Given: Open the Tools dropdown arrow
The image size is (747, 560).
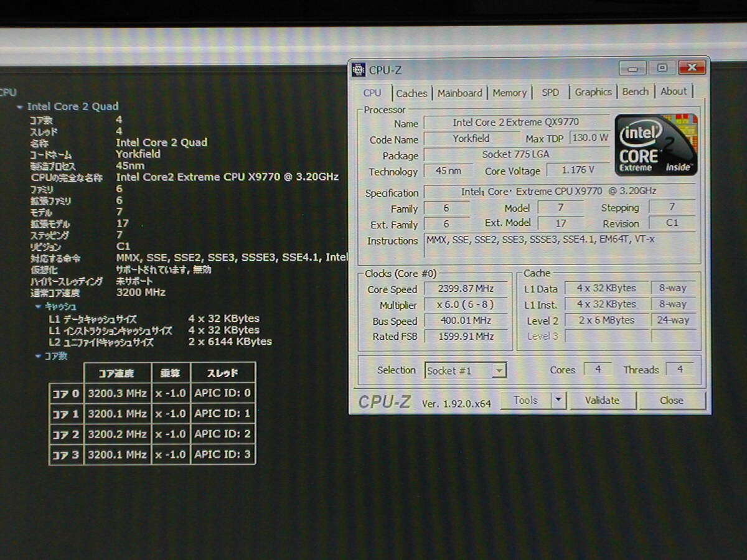Looking at the screenshot, I should click(x=558, y=401).
